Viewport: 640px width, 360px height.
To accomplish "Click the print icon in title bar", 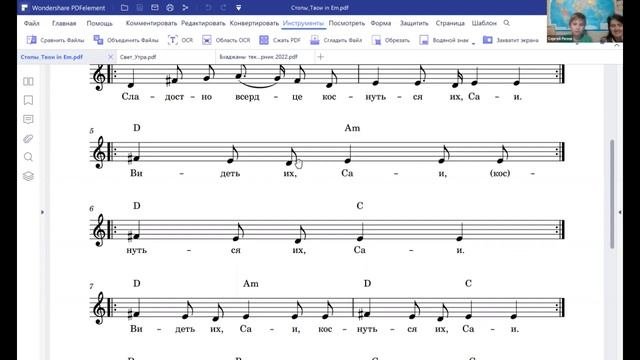I will [x=170, y=8].
